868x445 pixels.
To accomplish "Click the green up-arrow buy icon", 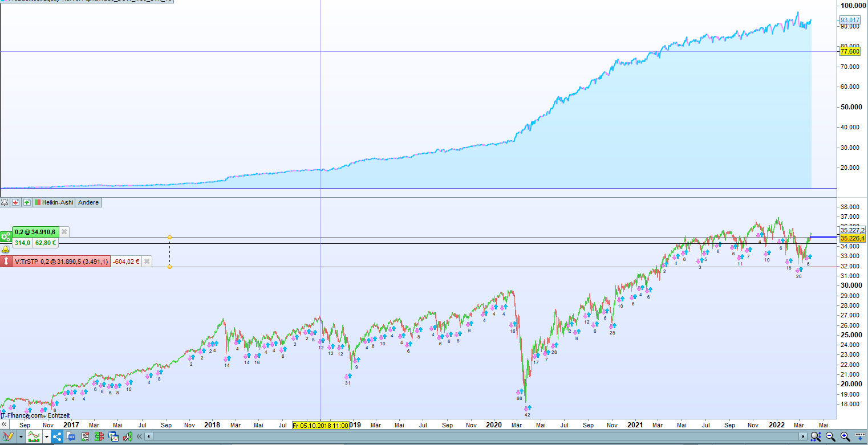I will pyautogui.click(x=27, y=202).
